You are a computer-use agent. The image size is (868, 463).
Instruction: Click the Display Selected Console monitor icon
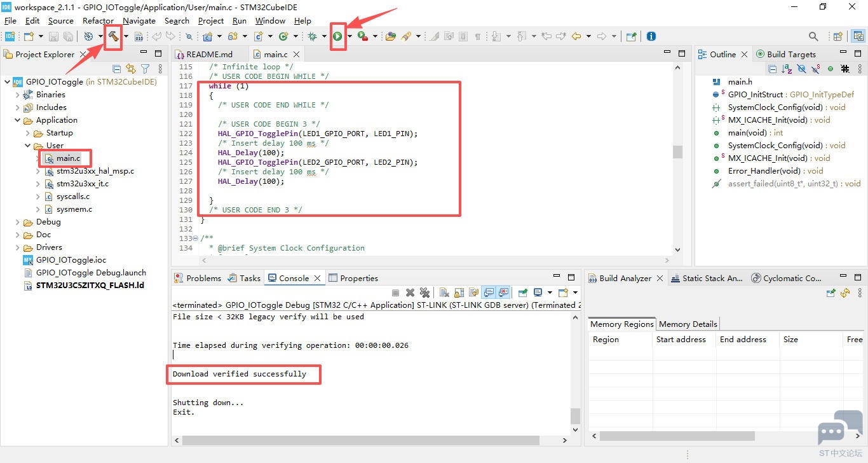click(x=539, y=293)
